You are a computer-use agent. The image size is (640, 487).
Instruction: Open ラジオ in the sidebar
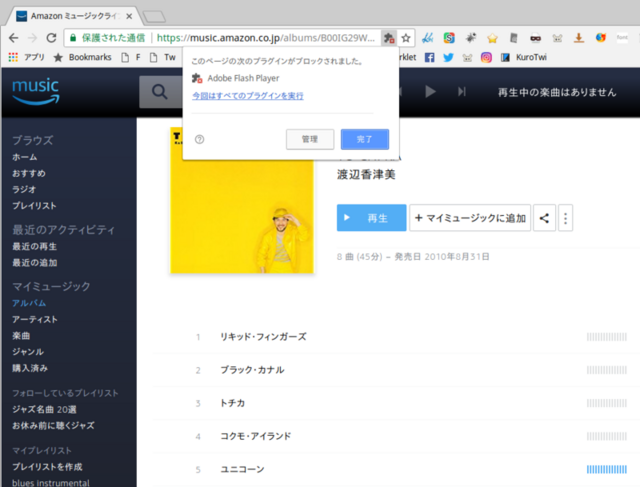(x=24, y=189)
